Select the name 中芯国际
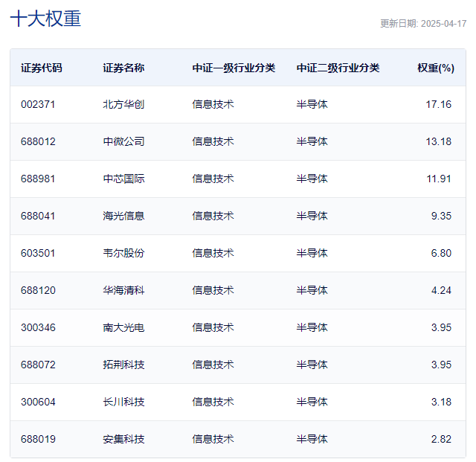 123,179
